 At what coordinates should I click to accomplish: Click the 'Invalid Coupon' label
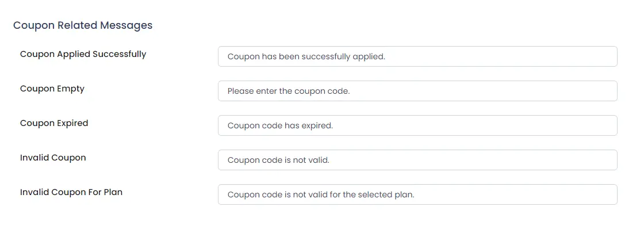pyautogui.click(x=53, y=158)
